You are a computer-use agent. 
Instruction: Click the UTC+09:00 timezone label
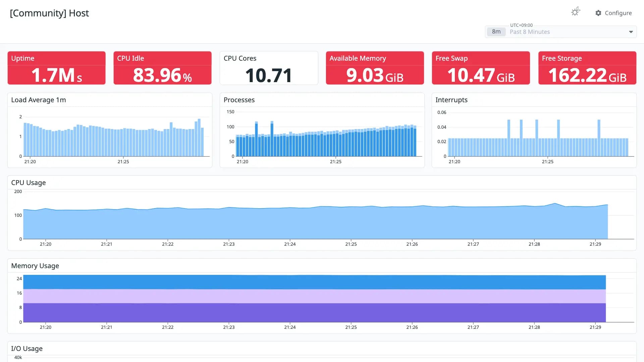(521, 25)
